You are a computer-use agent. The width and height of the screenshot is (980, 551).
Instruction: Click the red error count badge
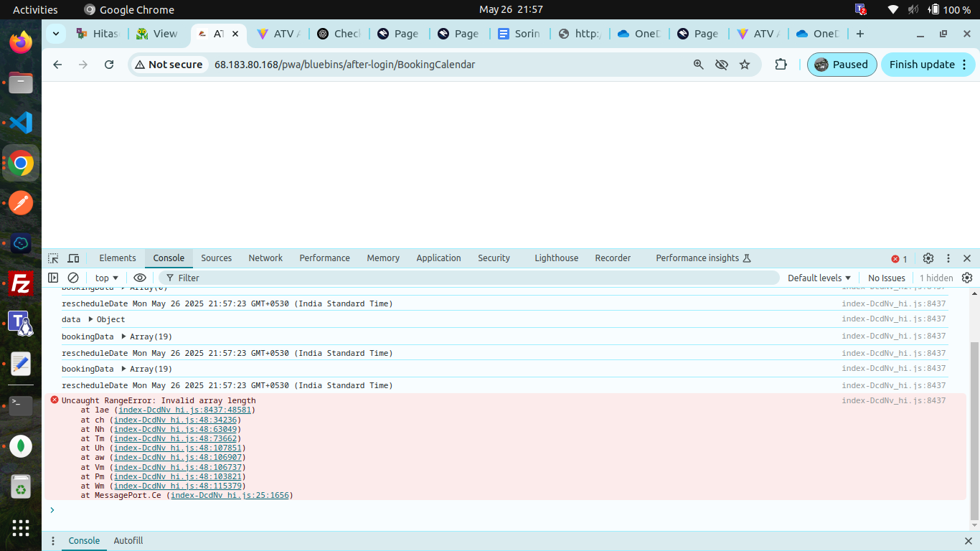899,259
